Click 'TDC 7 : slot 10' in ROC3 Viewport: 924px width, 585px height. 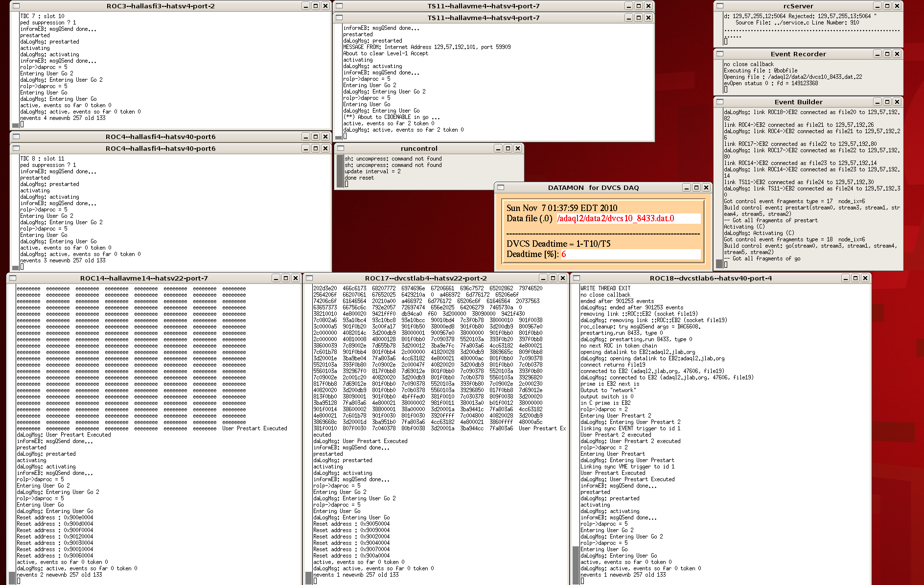[x=42, y=16]
